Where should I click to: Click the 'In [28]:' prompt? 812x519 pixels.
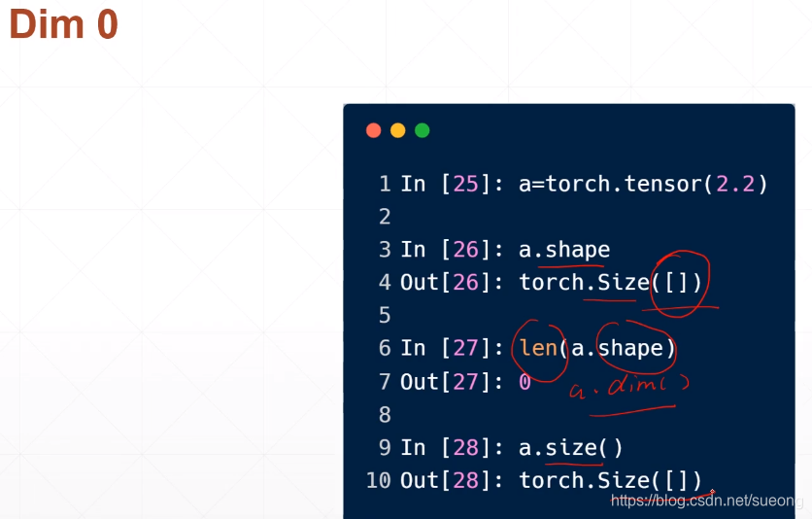pyautogui.click(x=452, y=447)
